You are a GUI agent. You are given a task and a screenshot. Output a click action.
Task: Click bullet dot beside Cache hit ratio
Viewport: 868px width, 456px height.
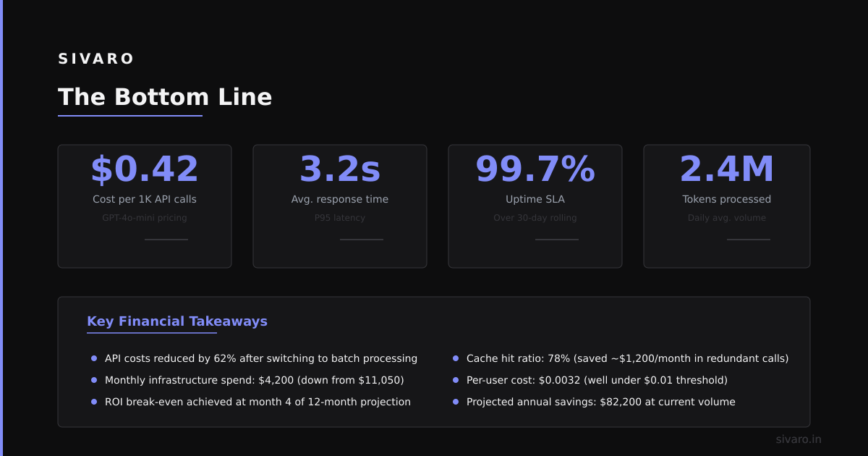tap(456, 358)
